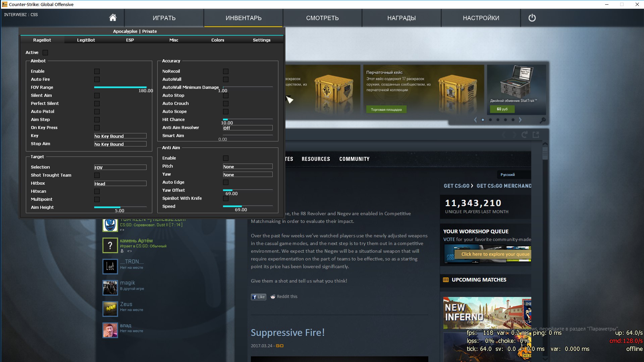
Task: Click the carousel next arrow
Action: 520,120
